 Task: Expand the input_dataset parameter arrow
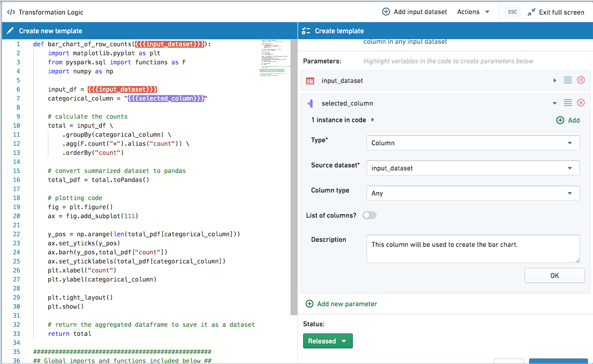coord(555,80)
